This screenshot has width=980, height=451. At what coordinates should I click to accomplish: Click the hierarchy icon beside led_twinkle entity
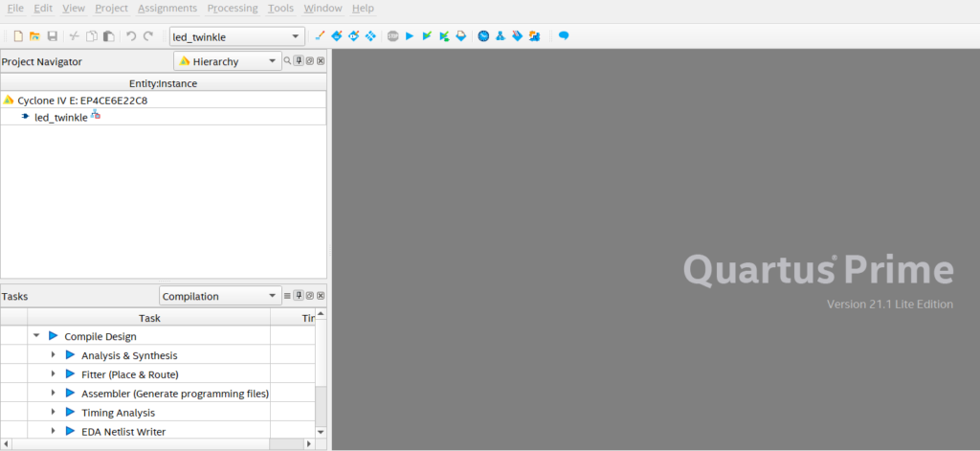[x=96, y=115]
